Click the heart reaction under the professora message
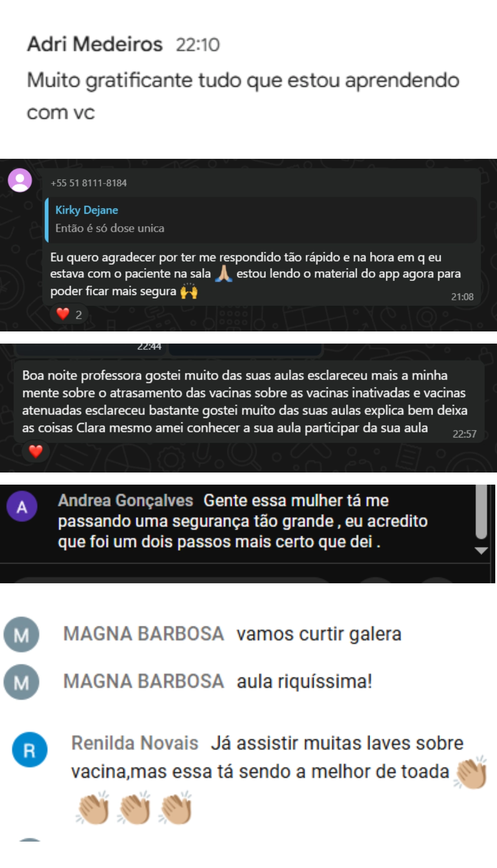497x868 pixels. [35, 451]
